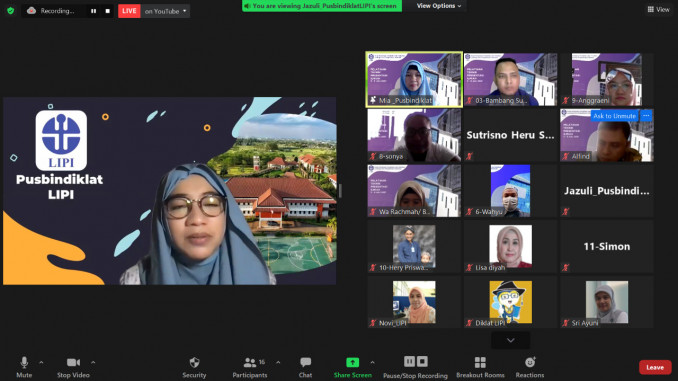Click the muted mic icon beside 03-Bambang

[469, 100]
